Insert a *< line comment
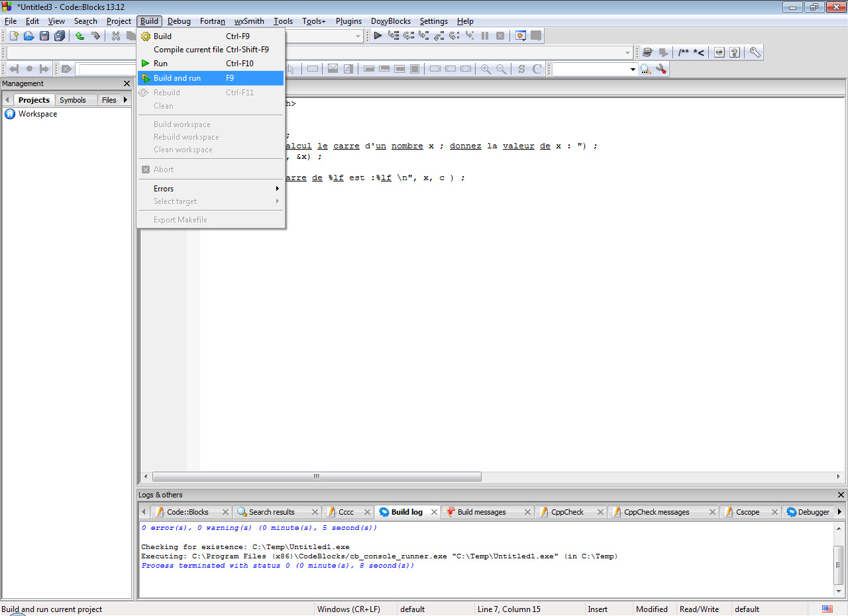Viewport: 848px width, 616px height. [699, 52]
